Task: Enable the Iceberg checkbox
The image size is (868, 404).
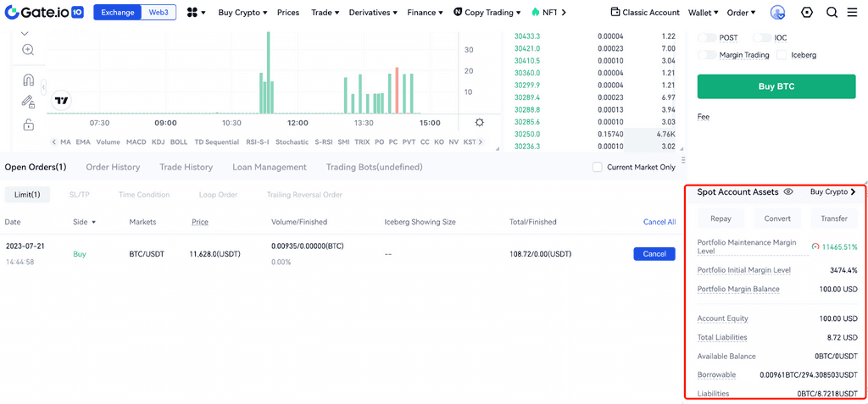Action: (782, 55)
